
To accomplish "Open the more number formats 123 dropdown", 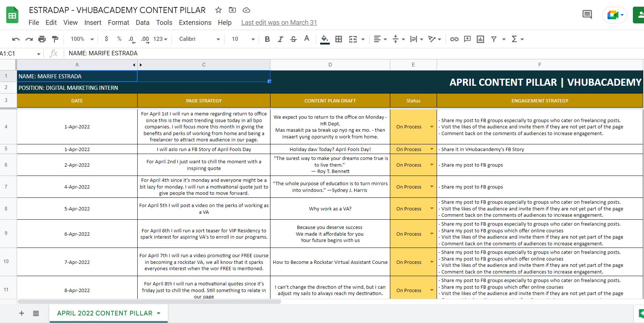I will [x=160, y=39].
